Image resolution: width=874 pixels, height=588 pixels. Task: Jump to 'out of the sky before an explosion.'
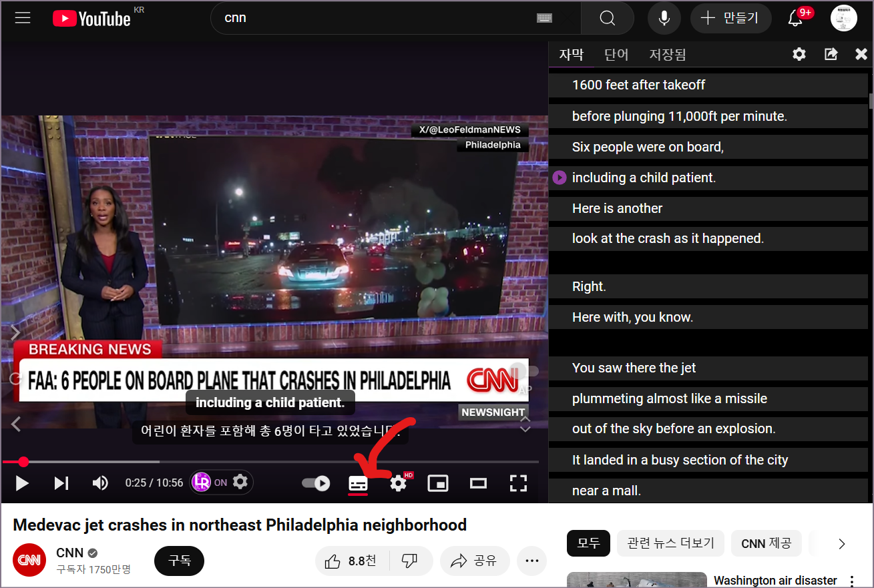[708, 428]
